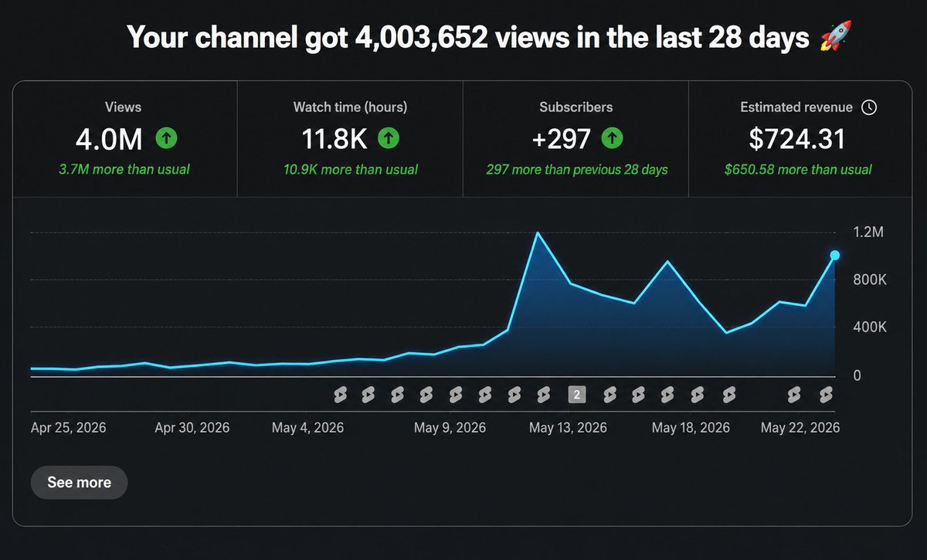Click the chart peak near 1.2M

coord(536,232)
